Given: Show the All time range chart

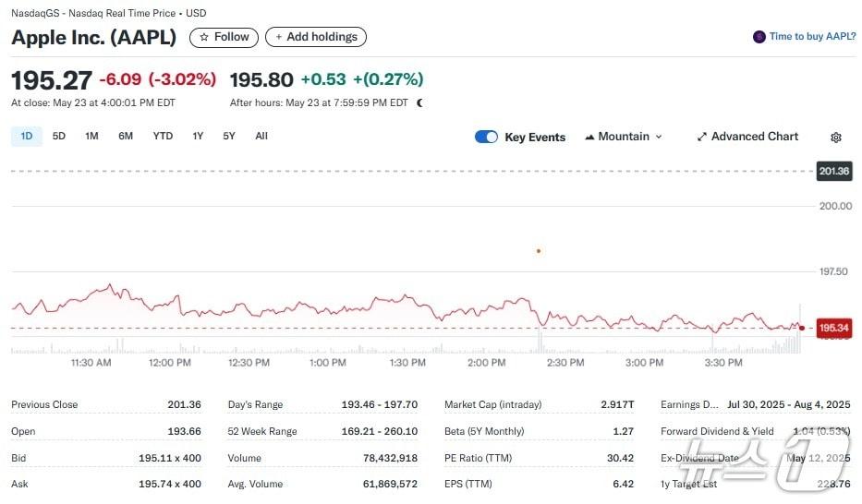Looking at the screenshot, I should pos(261,137).
